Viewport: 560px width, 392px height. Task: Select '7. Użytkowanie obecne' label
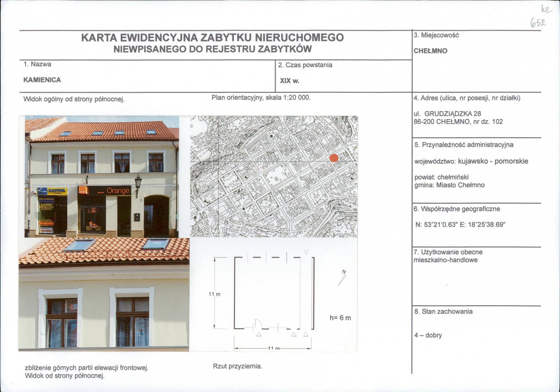pyautogui.click(x=448, y=252)
